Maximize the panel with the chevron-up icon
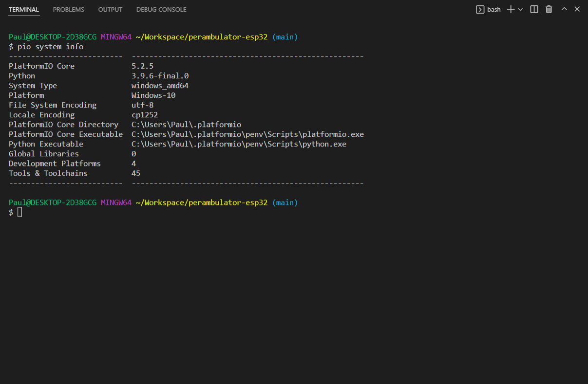The height and width of the screenshot is (384, 588). tap(564, 9)
